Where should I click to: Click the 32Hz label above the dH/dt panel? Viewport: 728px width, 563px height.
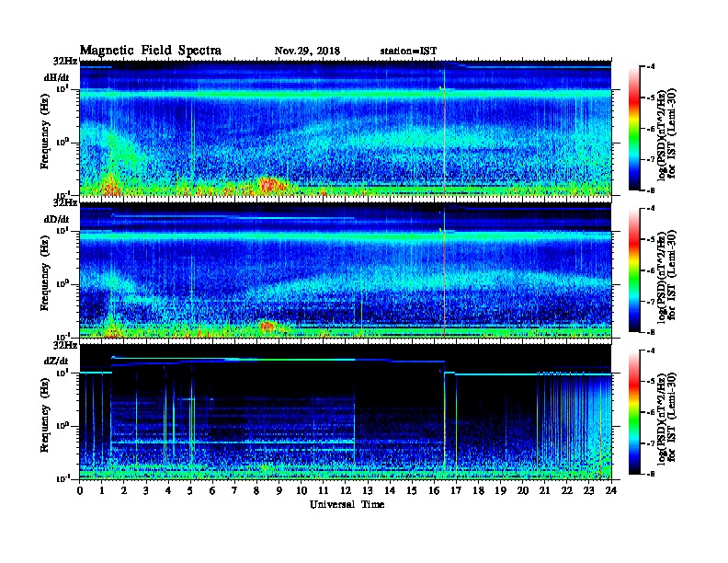point(65,61)
